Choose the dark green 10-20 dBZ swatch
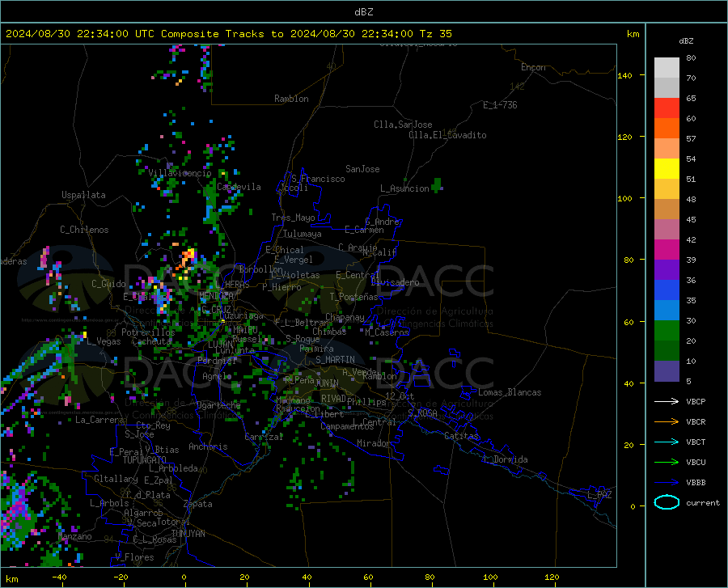728x588 pixels. [x=667, y=351]
